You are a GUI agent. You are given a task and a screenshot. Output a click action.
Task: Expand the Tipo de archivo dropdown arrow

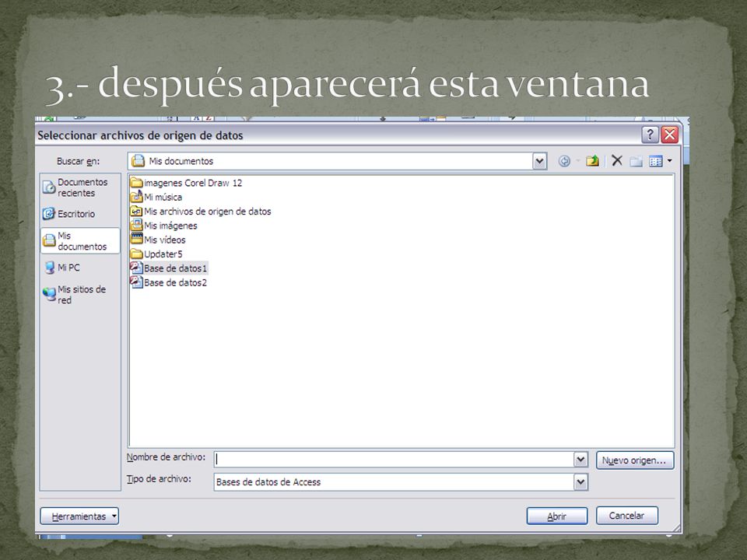(x=580, y=482)
